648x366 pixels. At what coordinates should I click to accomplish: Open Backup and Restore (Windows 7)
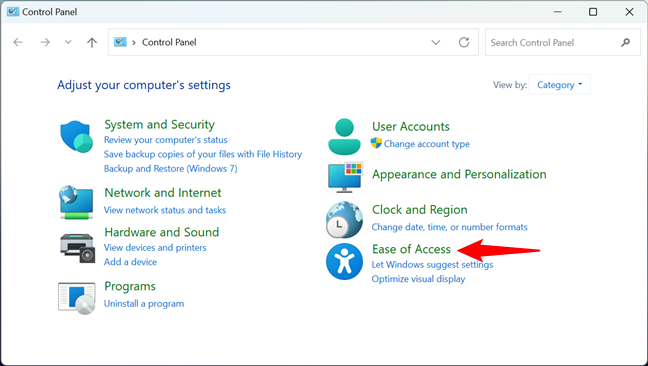point(171,169)
